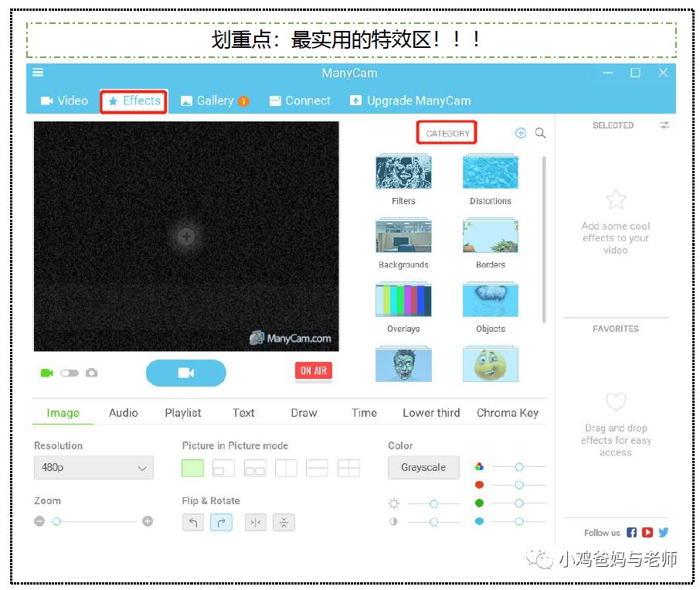Toggle the ON AIR broadcast indicator

313,371
